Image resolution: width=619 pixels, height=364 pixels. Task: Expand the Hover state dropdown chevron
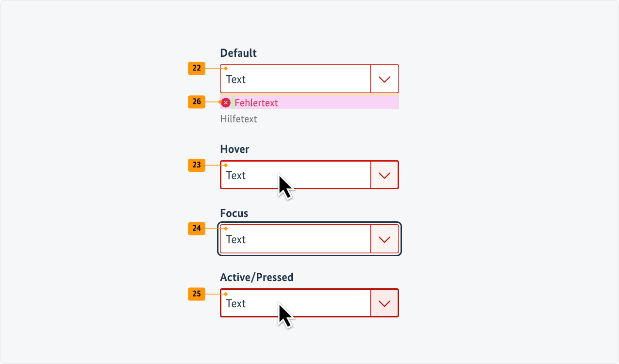385,175
